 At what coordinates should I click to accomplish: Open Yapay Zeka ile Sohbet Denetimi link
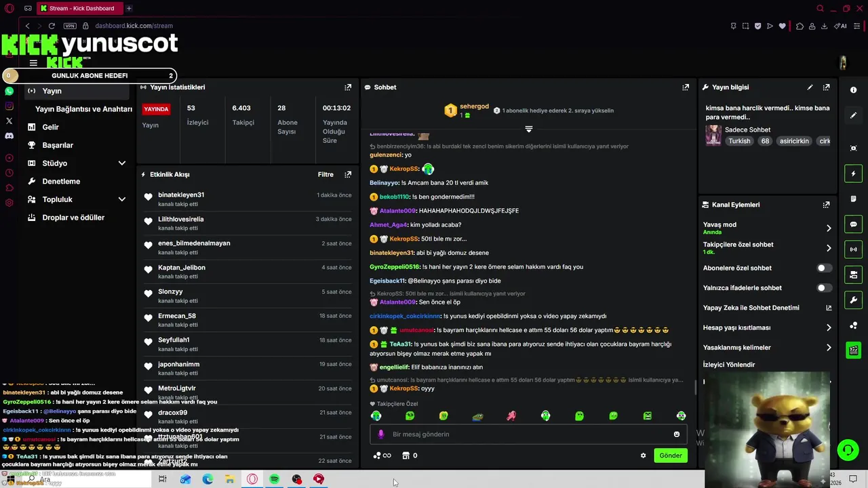click(829, 308)
